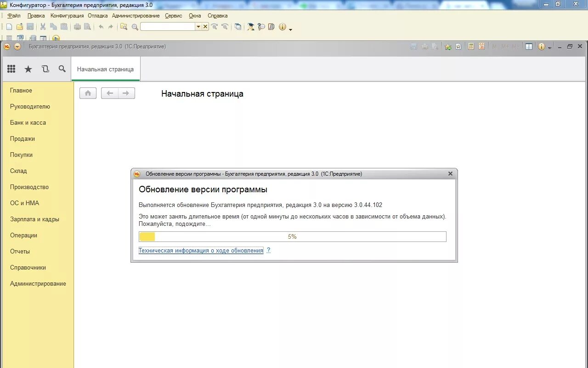Open the Calculator icon in title bar

471,46
